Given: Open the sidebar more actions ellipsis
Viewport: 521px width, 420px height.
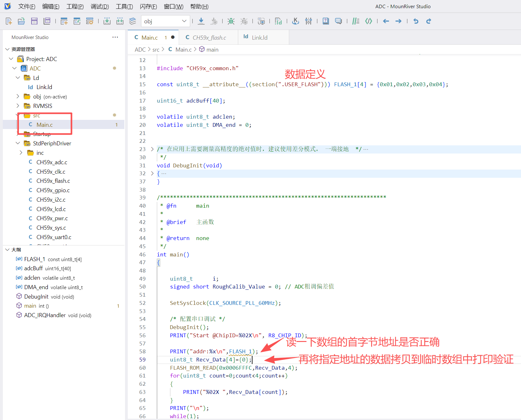Looking at the screenshot, I should [x=115, y=37].
